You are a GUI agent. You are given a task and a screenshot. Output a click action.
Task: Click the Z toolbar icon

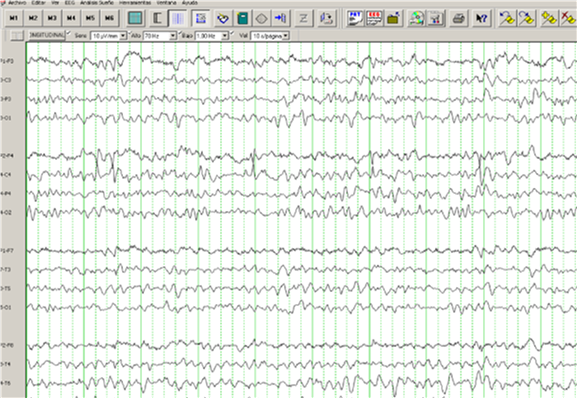pos(303,18)
